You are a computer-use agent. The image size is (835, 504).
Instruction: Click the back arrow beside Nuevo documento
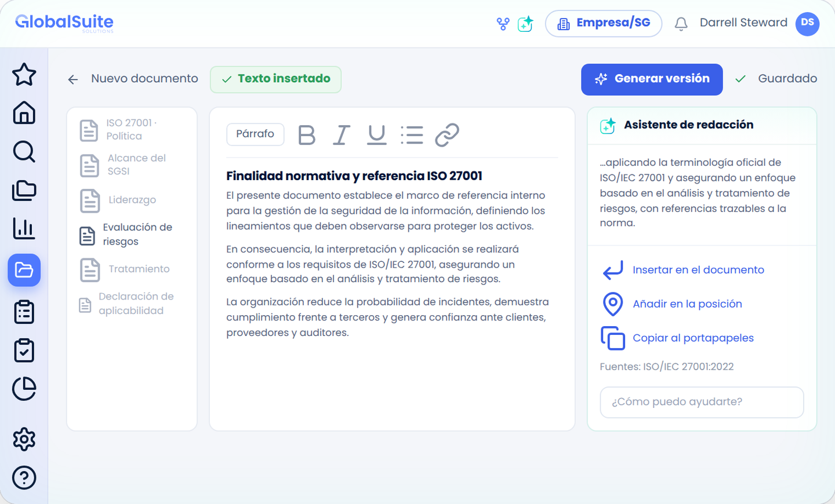tap(73, 79)
